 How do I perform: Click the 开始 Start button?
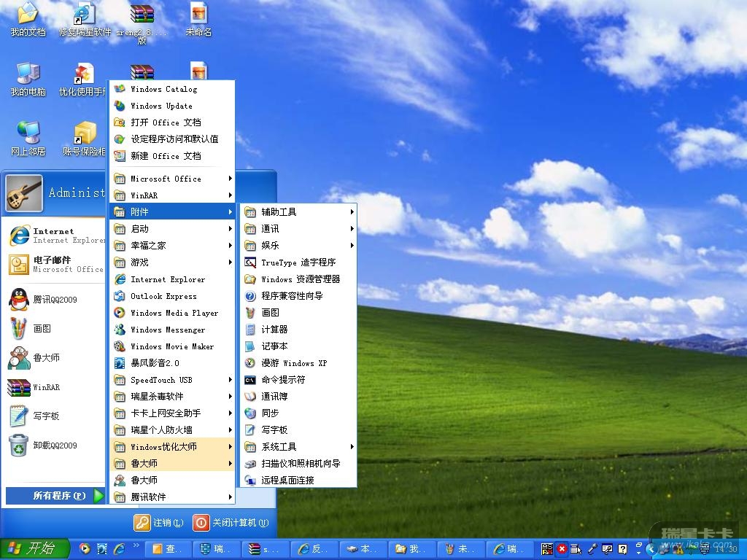point(34,548)
